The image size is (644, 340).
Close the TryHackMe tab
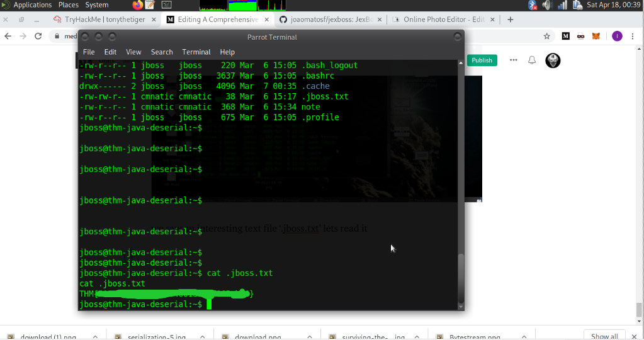point(154,20)
